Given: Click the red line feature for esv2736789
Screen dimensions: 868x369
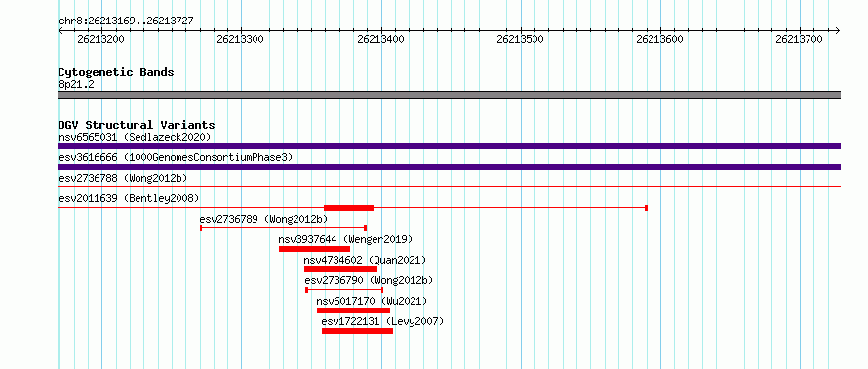Looking at the screenshot, I should [x=284, y=227].
